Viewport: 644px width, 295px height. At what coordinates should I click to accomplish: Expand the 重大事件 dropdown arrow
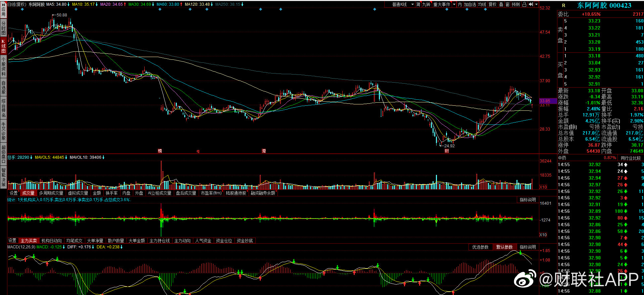[x=454, y=4]
